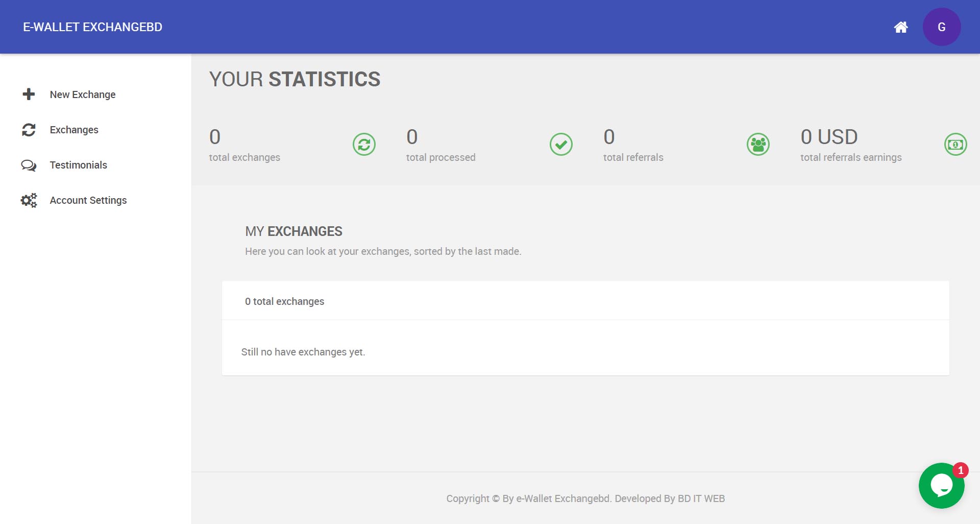Open the New Exchange menu item
Viewport: 980px width, 524px height.
coord(83,94)
